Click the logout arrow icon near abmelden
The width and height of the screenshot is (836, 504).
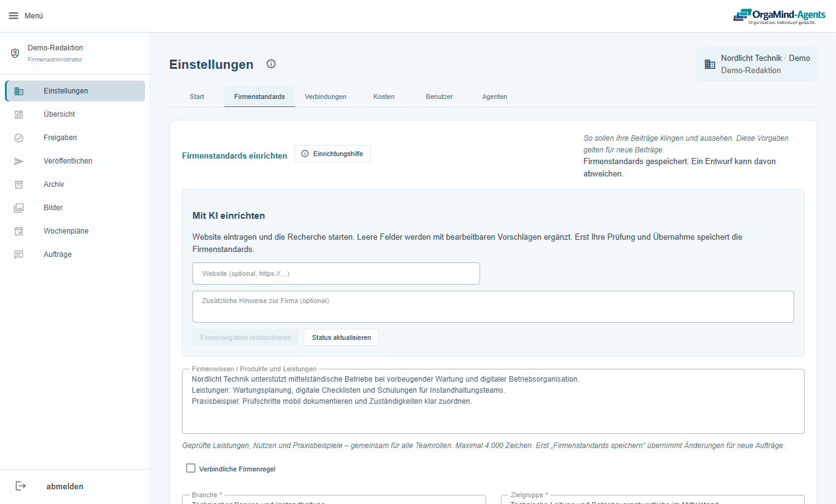(x=21, y=486)
